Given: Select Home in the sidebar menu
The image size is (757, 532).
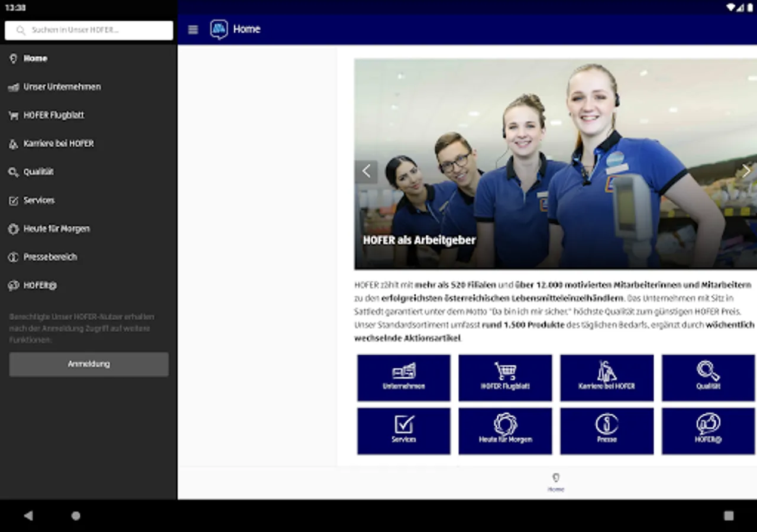Looking at the screenshot, I should point(89,59).
